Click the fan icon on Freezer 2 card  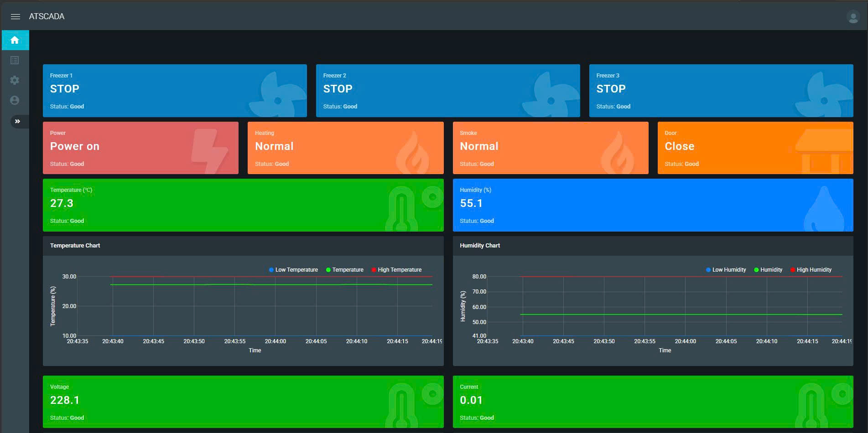551,95
